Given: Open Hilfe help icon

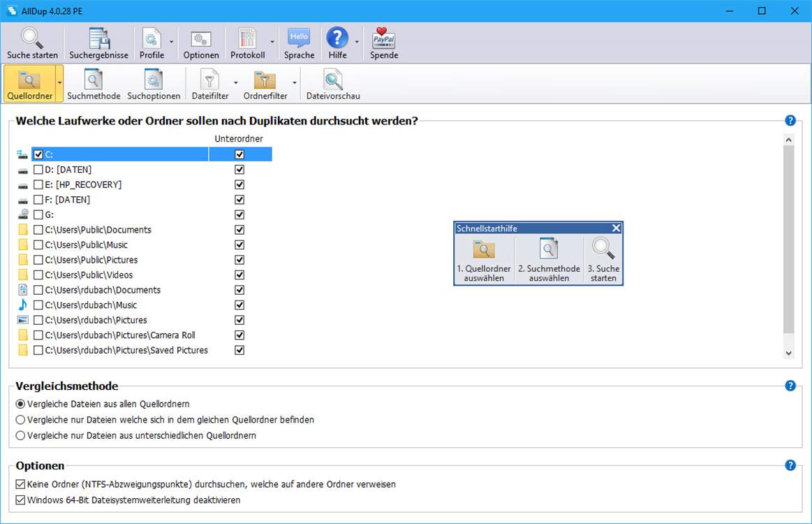Looking at the screenshot, I should pos(337,43).
